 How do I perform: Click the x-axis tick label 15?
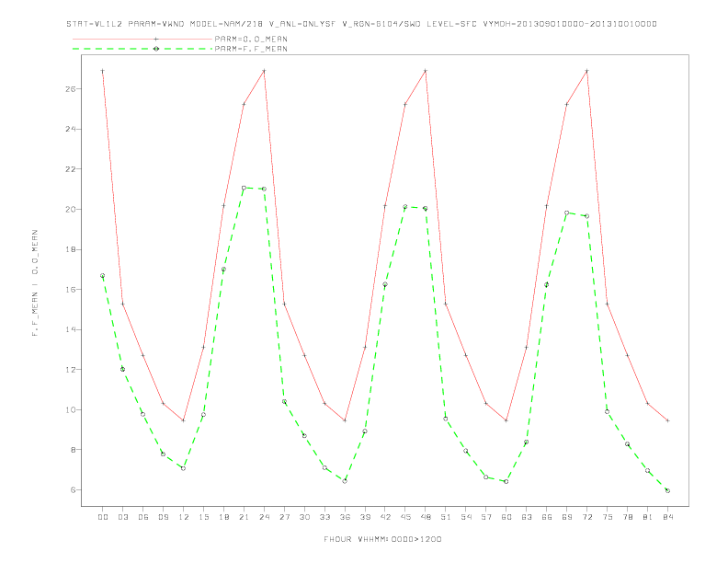[x=203, y=517]
